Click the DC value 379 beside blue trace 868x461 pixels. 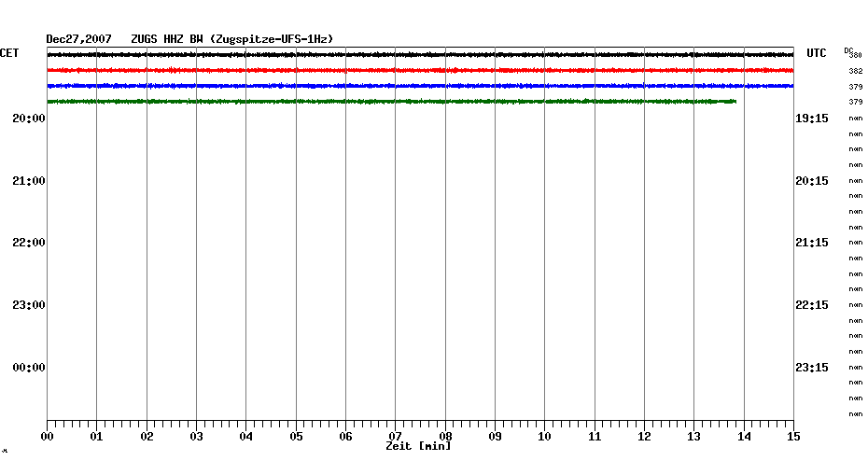[x=855, y=87]
